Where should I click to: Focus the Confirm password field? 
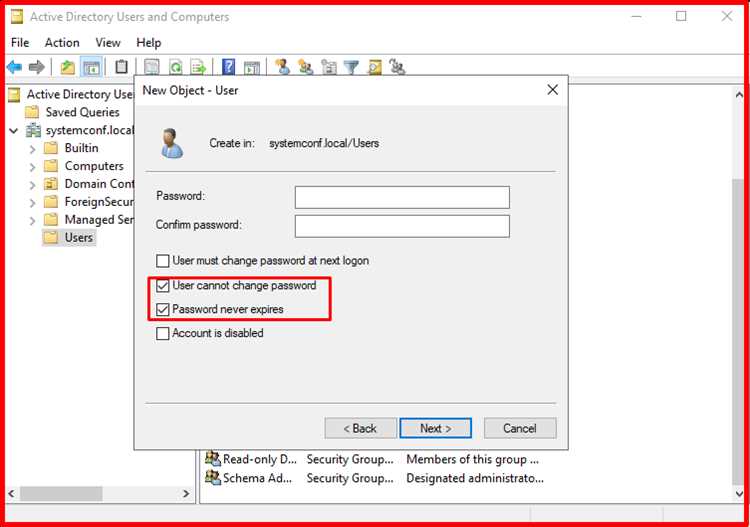click(402, 226)
